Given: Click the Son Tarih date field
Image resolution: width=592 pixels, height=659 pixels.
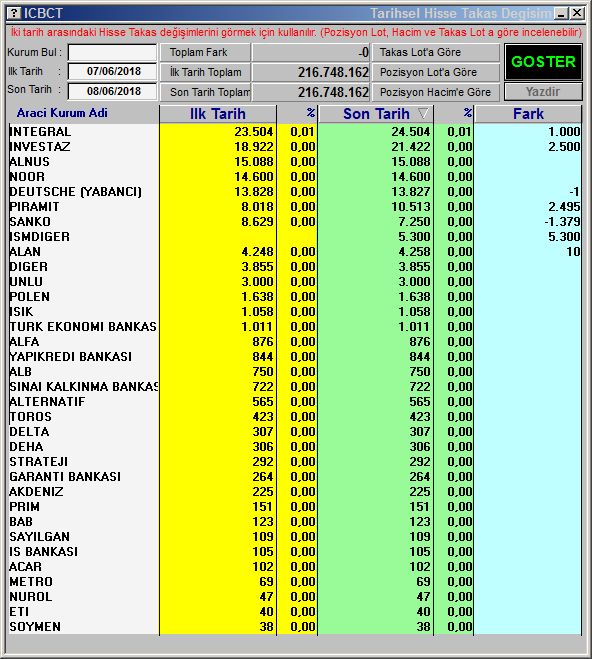Looking at the screenshot, I should (x=112, y=91).
